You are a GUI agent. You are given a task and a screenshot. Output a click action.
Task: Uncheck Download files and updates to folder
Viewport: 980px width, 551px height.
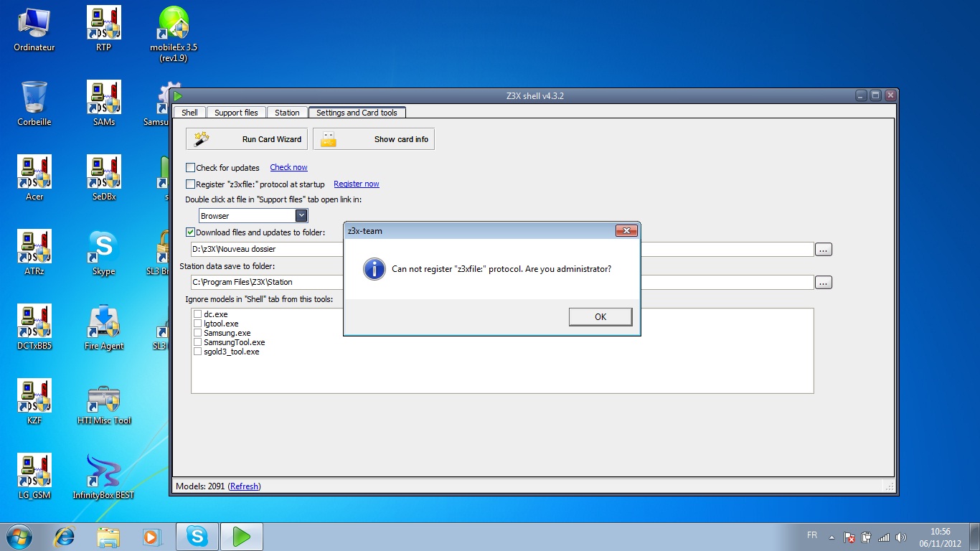tap(190, 232)
